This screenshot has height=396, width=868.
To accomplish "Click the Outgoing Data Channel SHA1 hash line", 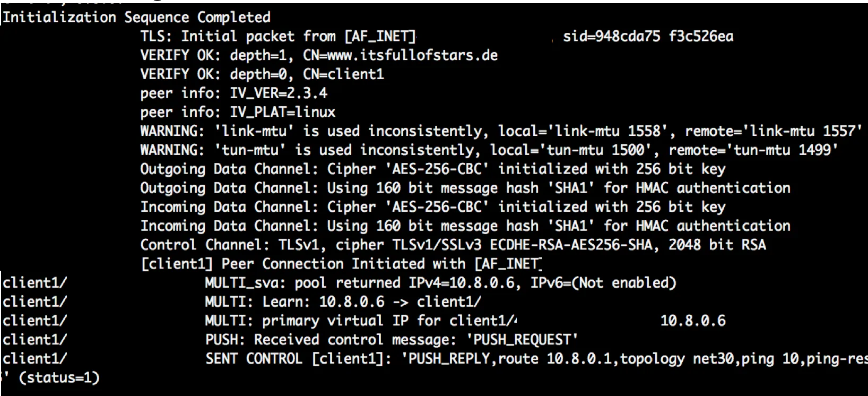I will tap(465, 188).
